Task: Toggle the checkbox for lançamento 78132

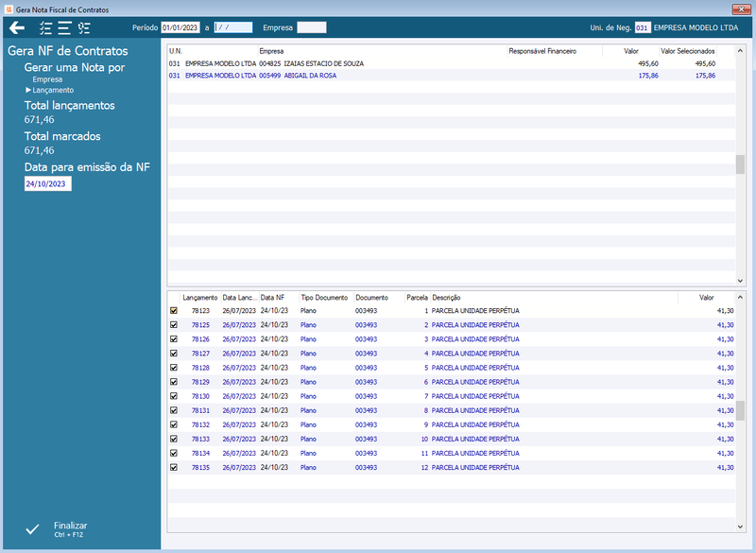Action: (174, 424)
